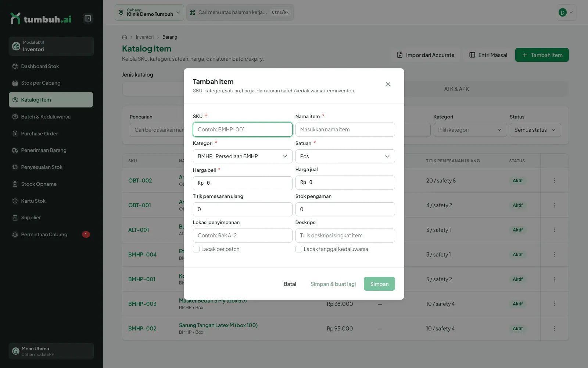The width and height of the screenshot is (588, 368).
Task: Open the Pilih kategori filter dropdown
Action: point(470,130)
